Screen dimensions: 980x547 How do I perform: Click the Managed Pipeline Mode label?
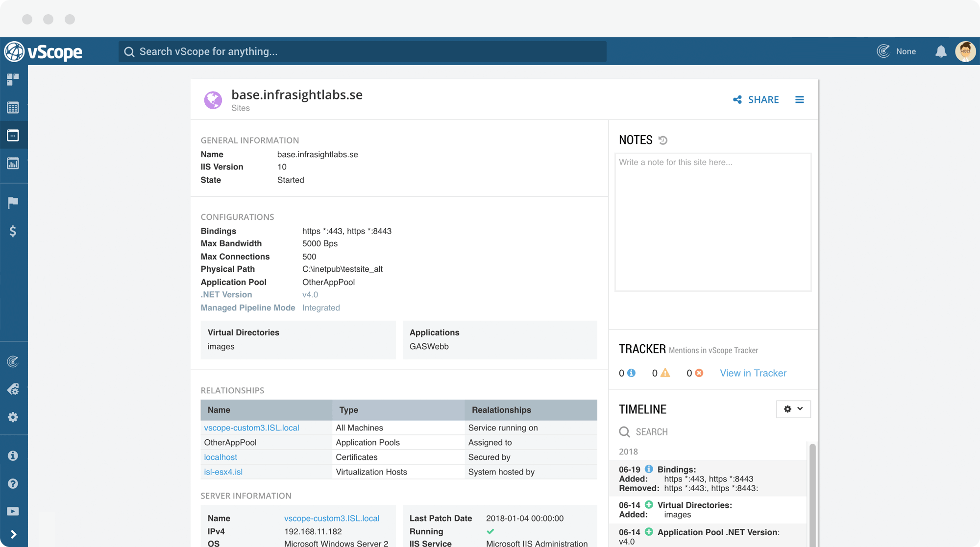248,308
